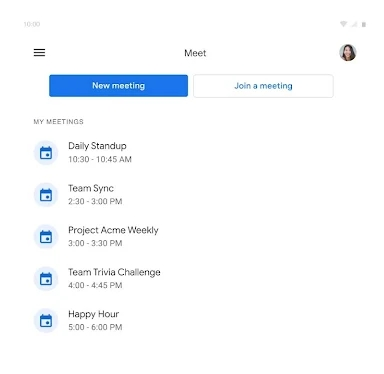The image size is (384, 374).
Task: Click calendar icon beside Daily Standup
Action: 46,153
